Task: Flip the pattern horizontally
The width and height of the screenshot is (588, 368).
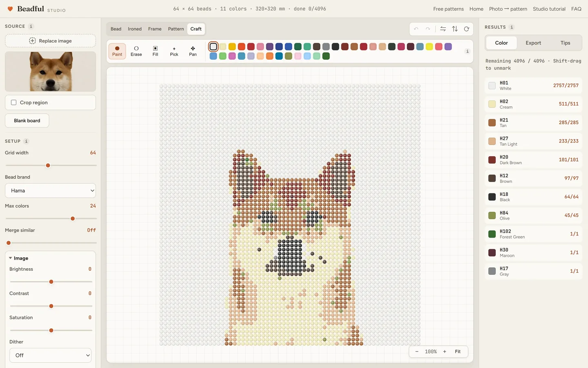Action: (x=443, y=29)
